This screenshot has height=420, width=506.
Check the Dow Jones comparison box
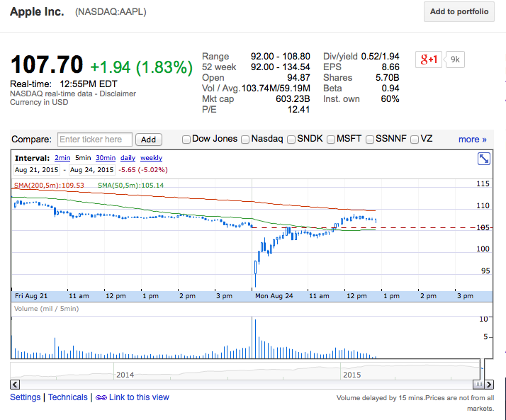click(186, 140)
